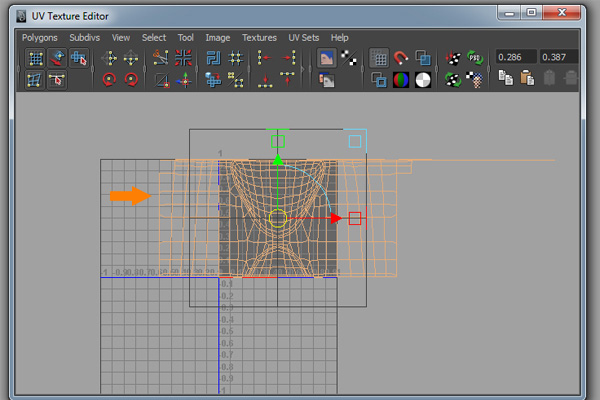Toggle display RGB channels button
This screenshot has height=400, width=600.
pyautogui.click(x=401, y=80)
